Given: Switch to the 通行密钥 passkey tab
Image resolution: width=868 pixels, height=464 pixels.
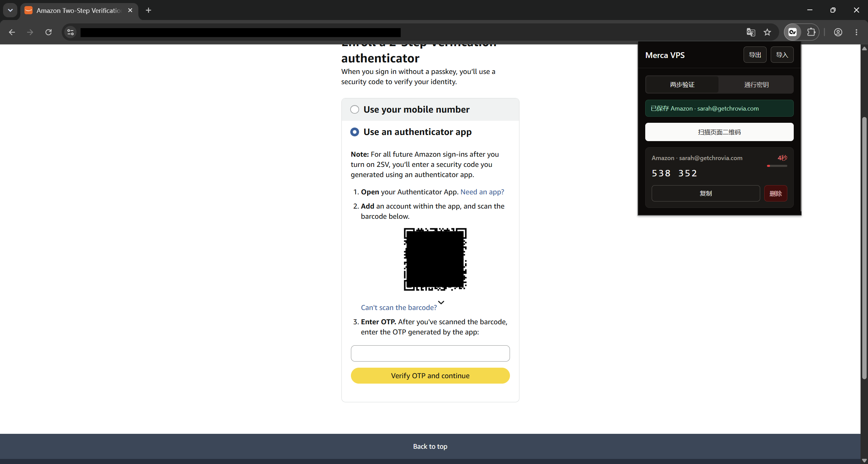Looking at the screenshot, I should pyautogui.click(x=756, y=84).
